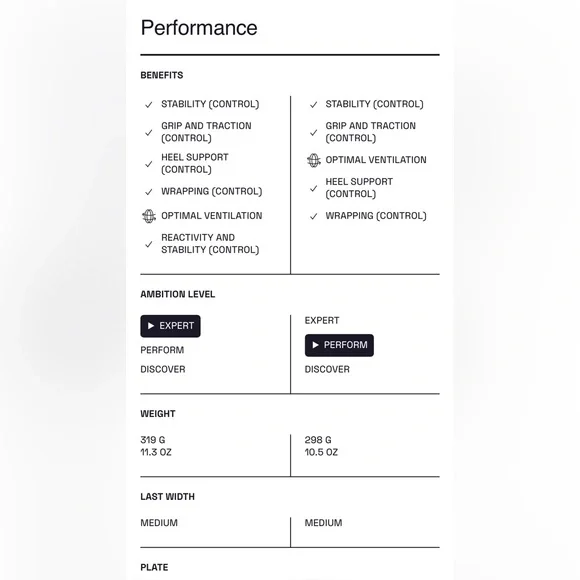The height and width of the screenshot is (580, 580).
Task: Click Discover option in left ambition column
Action: (163, 369)
